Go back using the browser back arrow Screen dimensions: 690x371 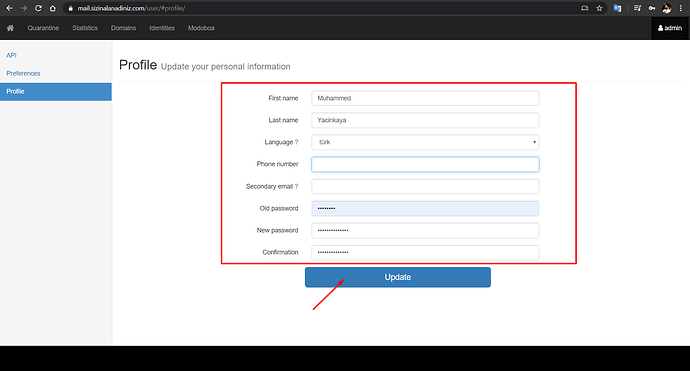coord(9,8)
